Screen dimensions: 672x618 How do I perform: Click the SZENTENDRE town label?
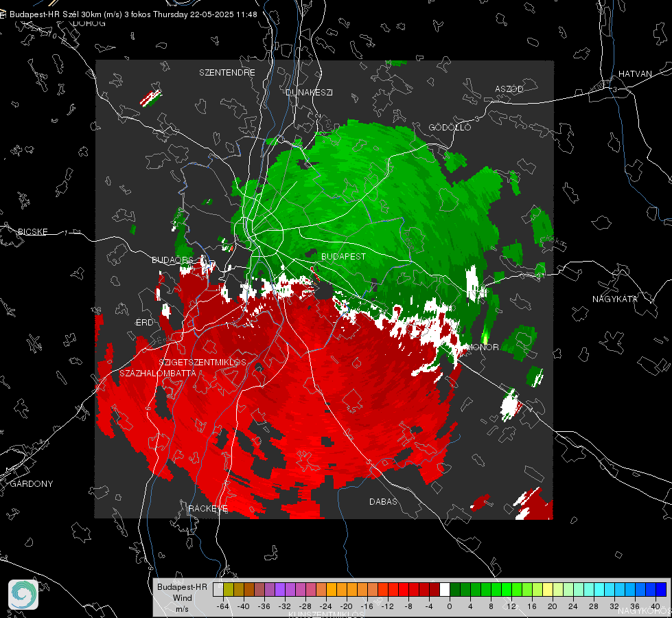[x=227, y=73]
